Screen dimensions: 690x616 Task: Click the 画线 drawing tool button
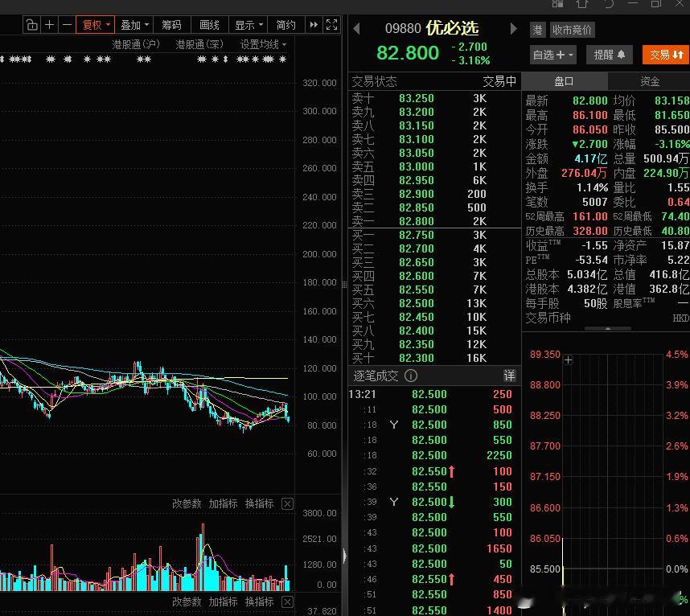[x=209, y=25]
